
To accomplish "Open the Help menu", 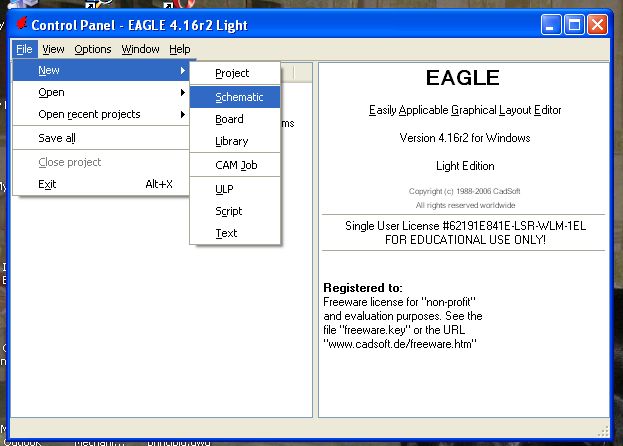I will pyautogui.click(x=180, y=49).
